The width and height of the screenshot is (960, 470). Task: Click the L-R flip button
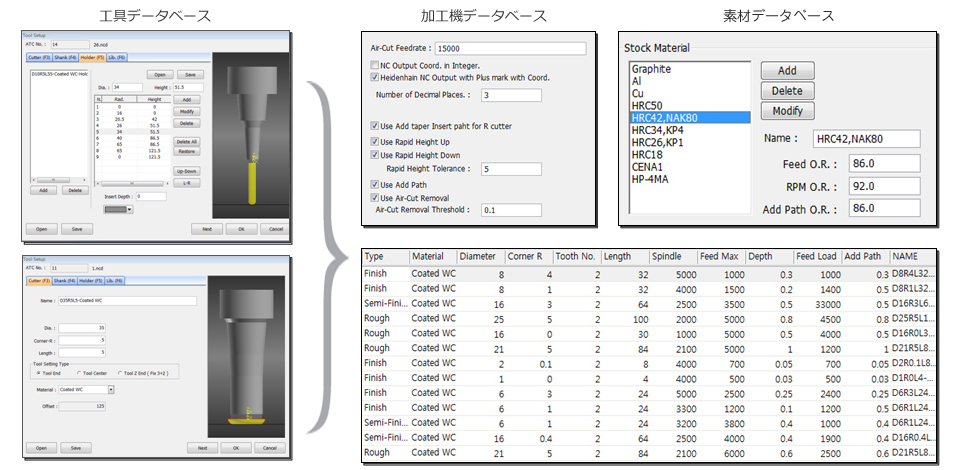click(186, 182)
